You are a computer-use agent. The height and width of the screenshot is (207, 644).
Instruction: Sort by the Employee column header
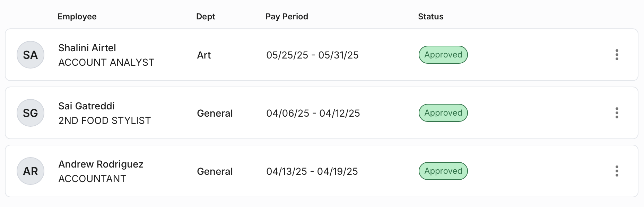(77, 17)
